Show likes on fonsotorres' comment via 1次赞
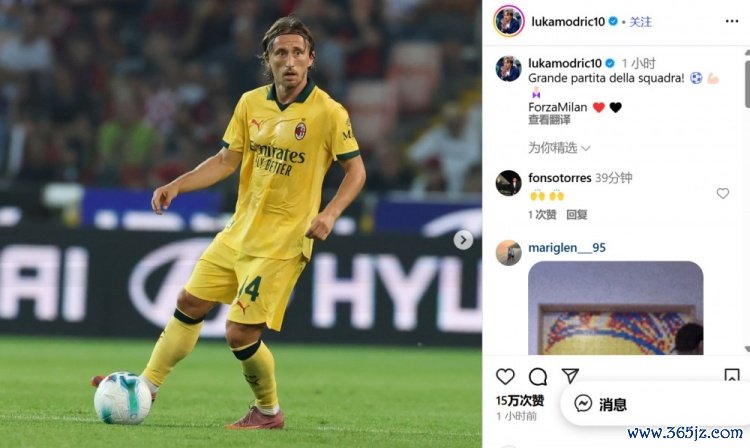Screen dimensions: 750x448 point(542,215)
